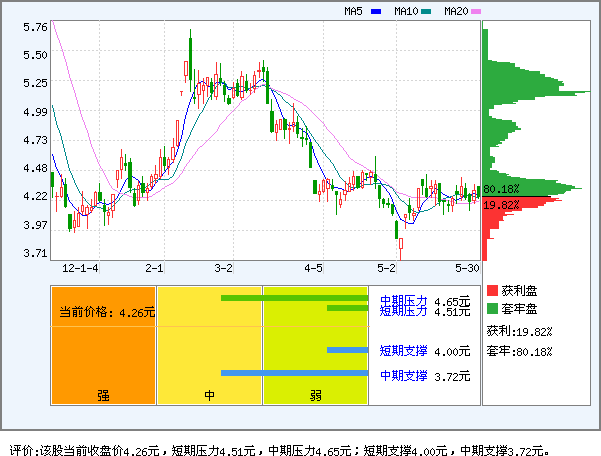Click the 3.72元 support value
The height and width of the screenshot is (456, 601).
click(452, 377)
